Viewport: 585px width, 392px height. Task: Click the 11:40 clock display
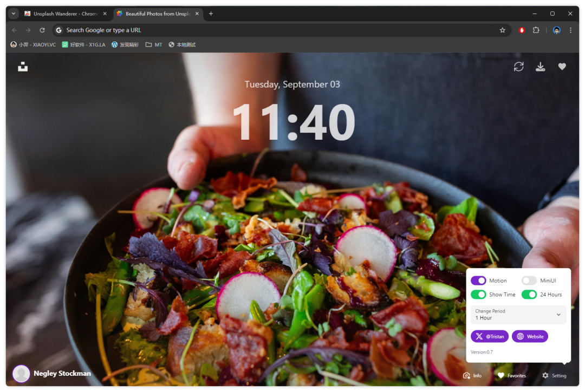coord(294,122)
